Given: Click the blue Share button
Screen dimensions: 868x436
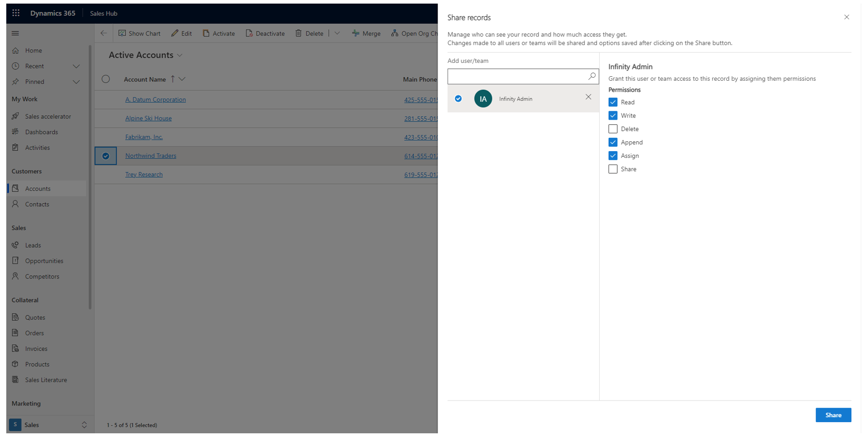Looking at the screenshot, I should coord(833,415).
